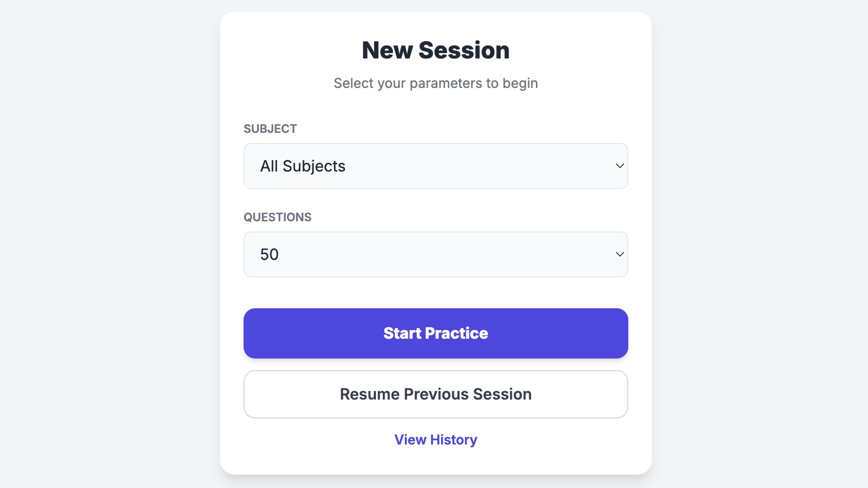Image resolution: width=868 pixels, height=488 pixels.
Task: Click the SUBJECT field label
Action: [270, 129]
